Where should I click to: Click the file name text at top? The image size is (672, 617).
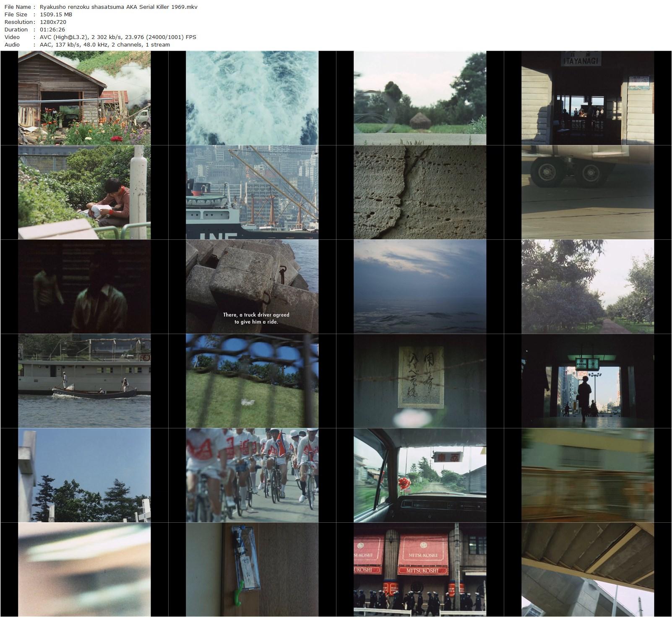[x=118, y=7]
